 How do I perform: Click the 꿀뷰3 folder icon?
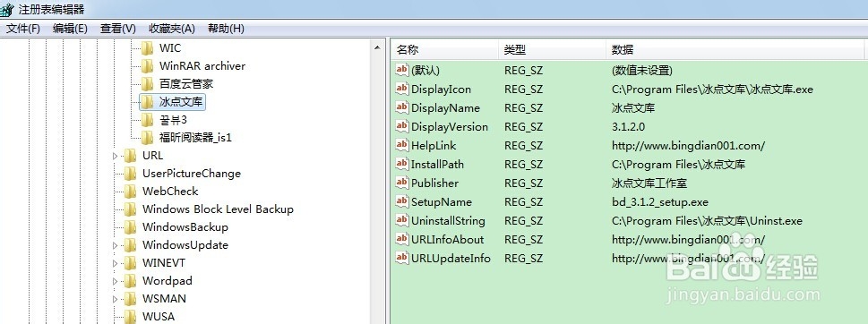147,120
